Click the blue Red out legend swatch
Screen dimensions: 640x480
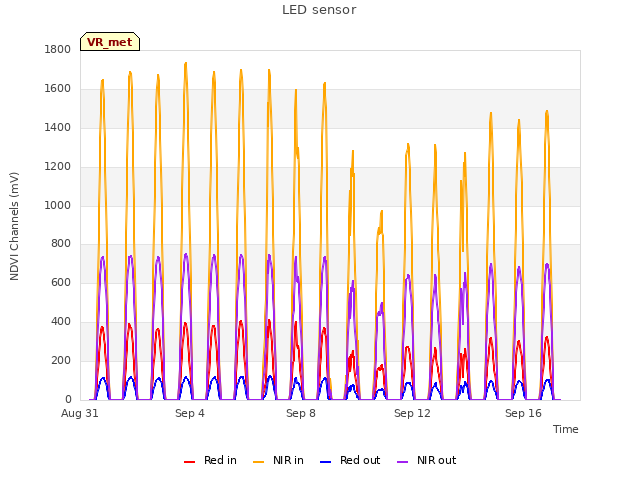tap(325, 462)
